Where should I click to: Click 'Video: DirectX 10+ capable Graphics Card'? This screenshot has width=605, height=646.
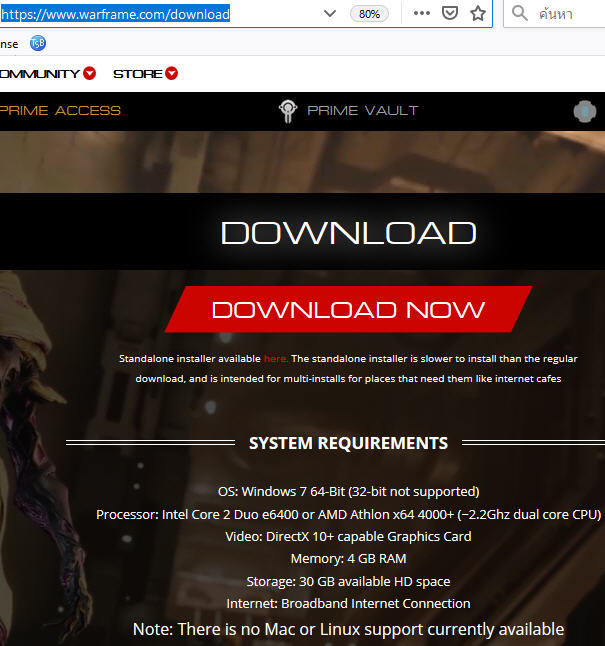pos(348,536)
